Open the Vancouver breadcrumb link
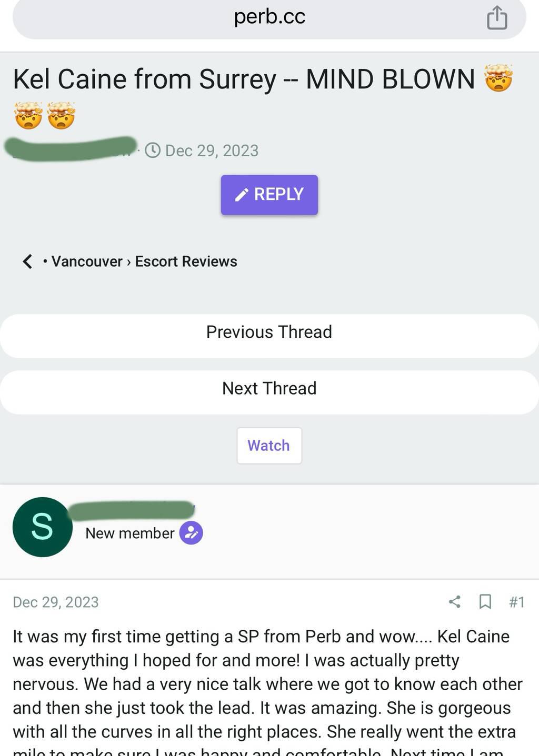The width and height of the screenshot is (539, 756). pyautogui.click(x=87, y=261)
